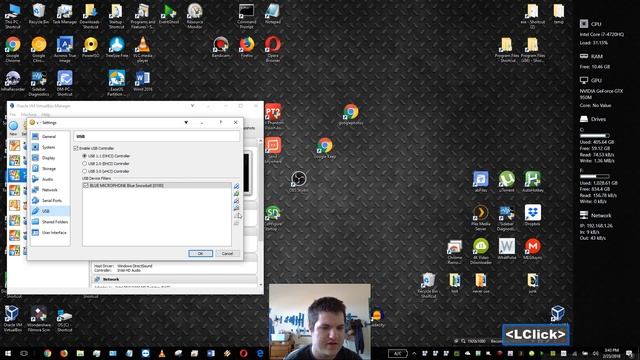Open Bandicam desktop shortcut

[221, 47]
